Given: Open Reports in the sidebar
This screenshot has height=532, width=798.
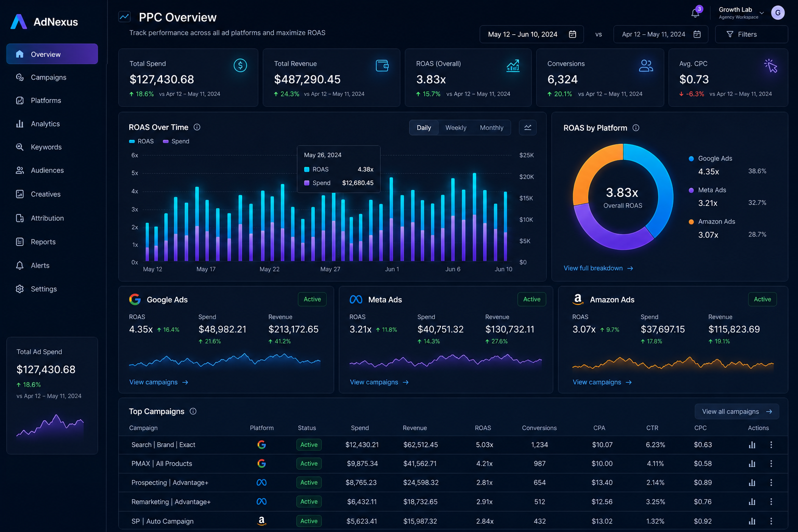Looking at the screenshot, I should click(52, 242).
